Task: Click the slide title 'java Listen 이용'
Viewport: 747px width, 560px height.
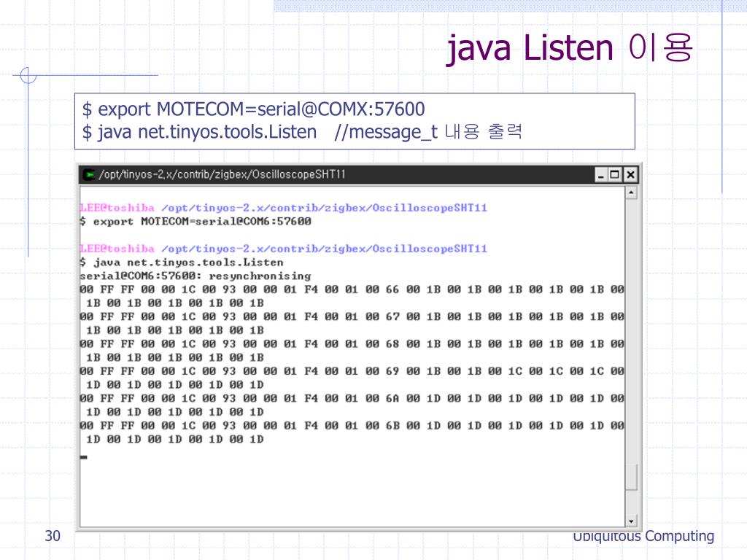Action: [569, 48]
